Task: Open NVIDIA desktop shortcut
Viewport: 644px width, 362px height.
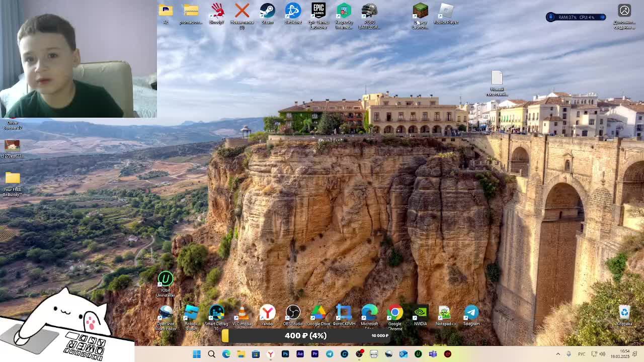Action: click(x=420, y=316)
